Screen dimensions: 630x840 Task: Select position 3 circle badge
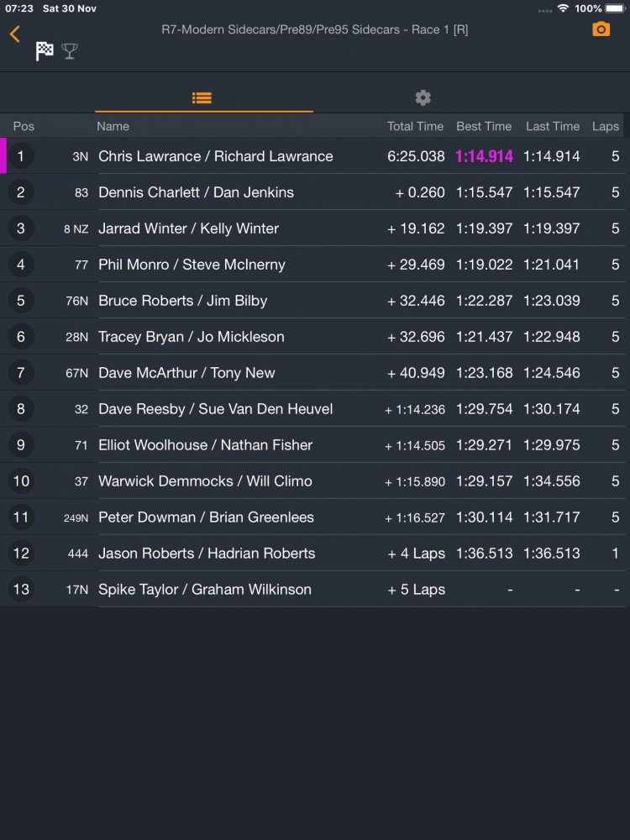click(21, 228)
